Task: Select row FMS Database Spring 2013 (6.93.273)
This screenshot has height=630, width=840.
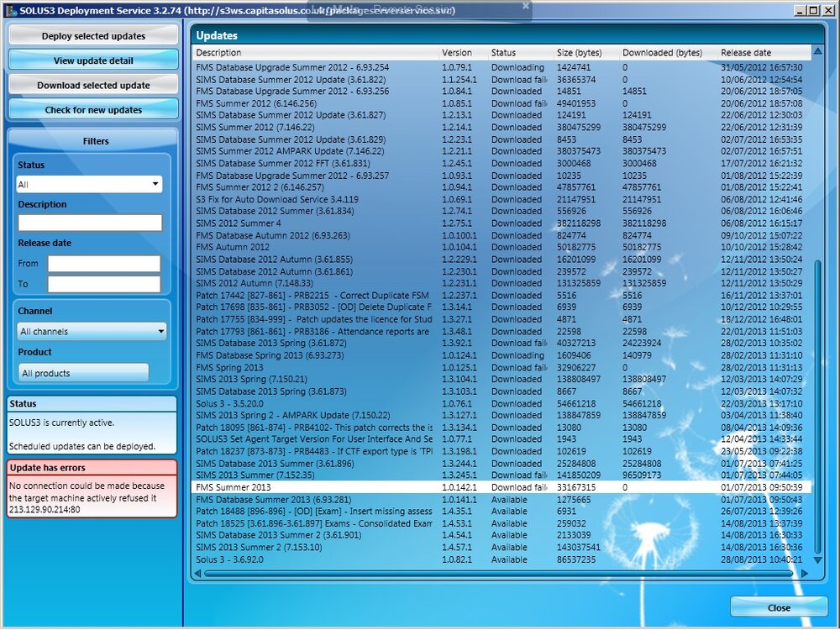Action: pos(501,355)
